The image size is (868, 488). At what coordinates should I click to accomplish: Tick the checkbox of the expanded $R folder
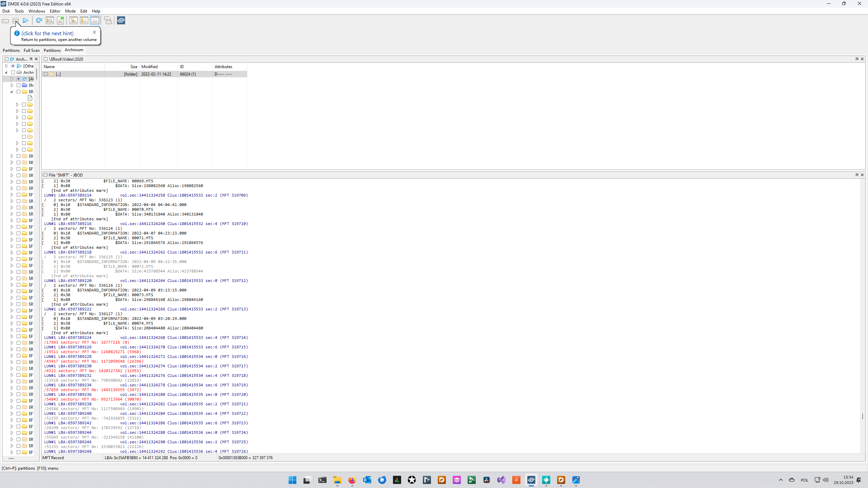click(x=18, y=91)
